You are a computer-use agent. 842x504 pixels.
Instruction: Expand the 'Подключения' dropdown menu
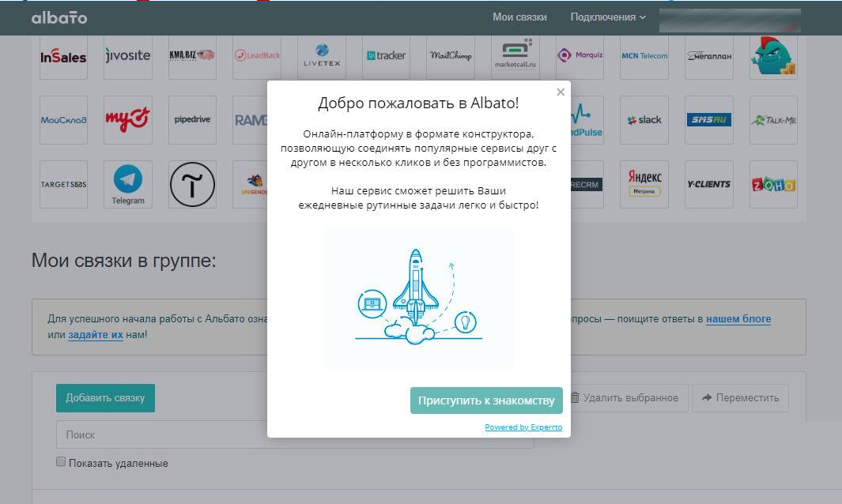pos(607,17)
